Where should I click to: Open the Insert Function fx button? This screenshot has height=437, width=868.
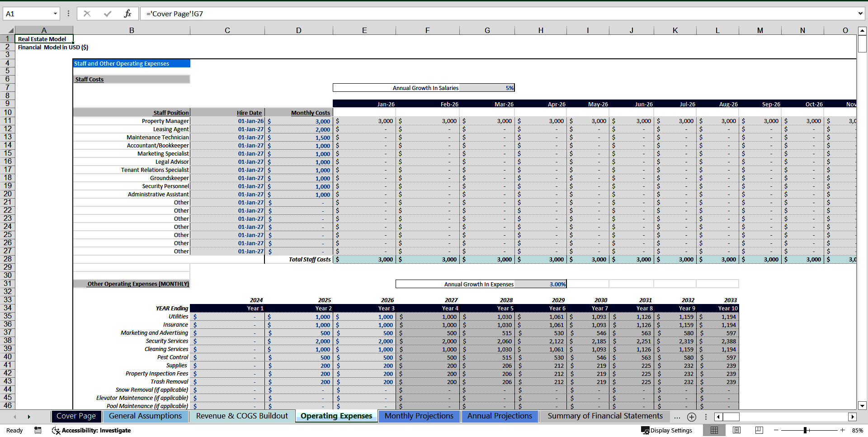click(x=127, y=14)
